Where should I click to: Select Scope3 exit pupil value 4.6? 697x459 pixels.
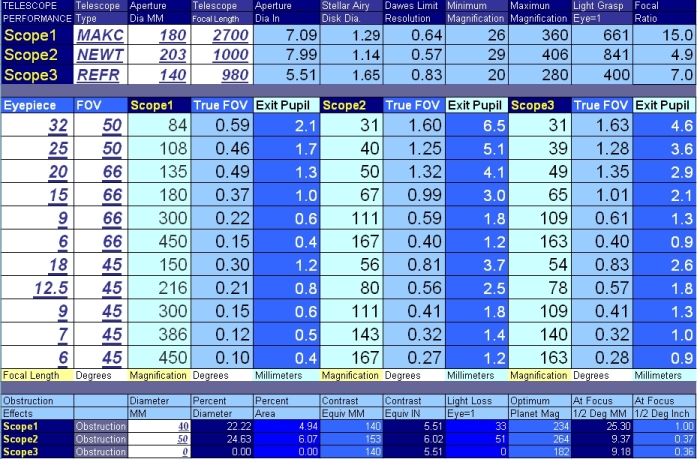(665, 125)
